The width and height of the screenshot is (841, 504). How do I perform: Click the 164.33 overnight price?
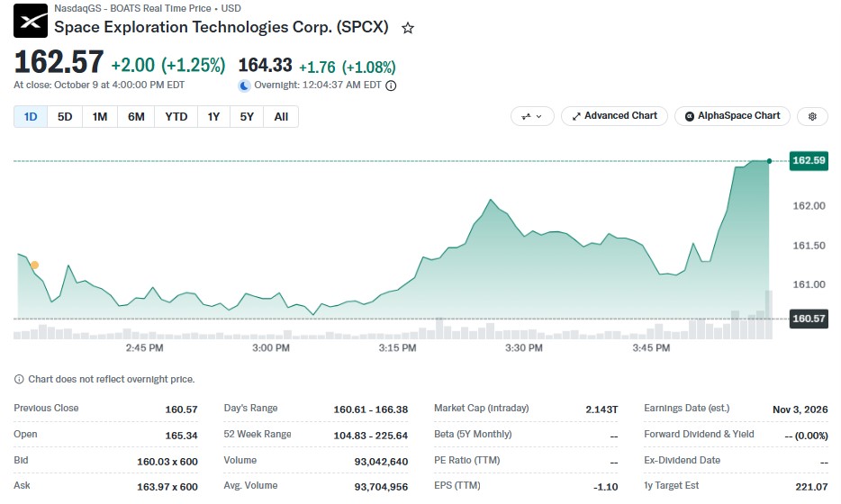pos(265,66)
